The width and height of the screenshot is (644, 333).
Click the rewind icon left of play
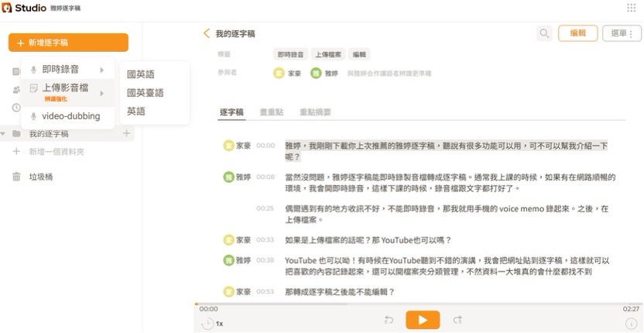tap(389, 320)
